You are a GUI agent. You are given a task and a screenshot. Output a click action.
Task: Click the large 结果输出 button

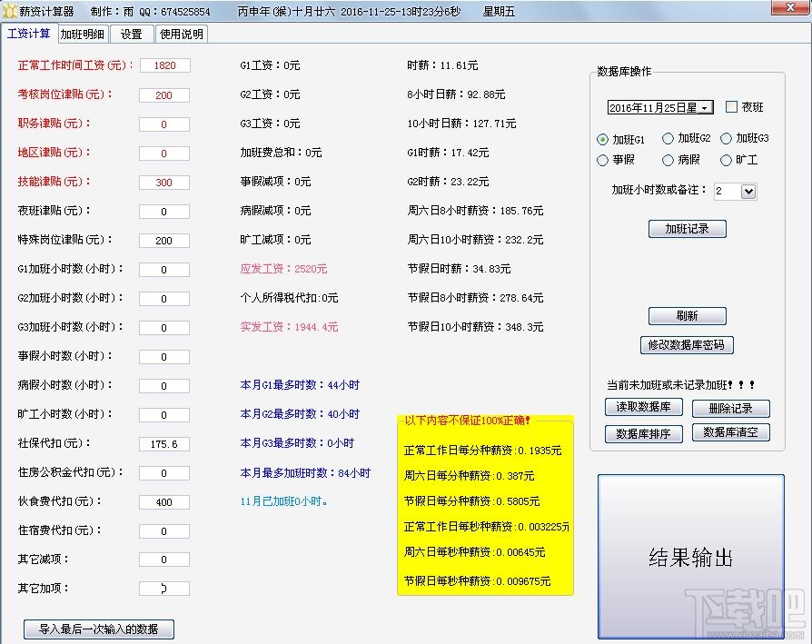691,557
